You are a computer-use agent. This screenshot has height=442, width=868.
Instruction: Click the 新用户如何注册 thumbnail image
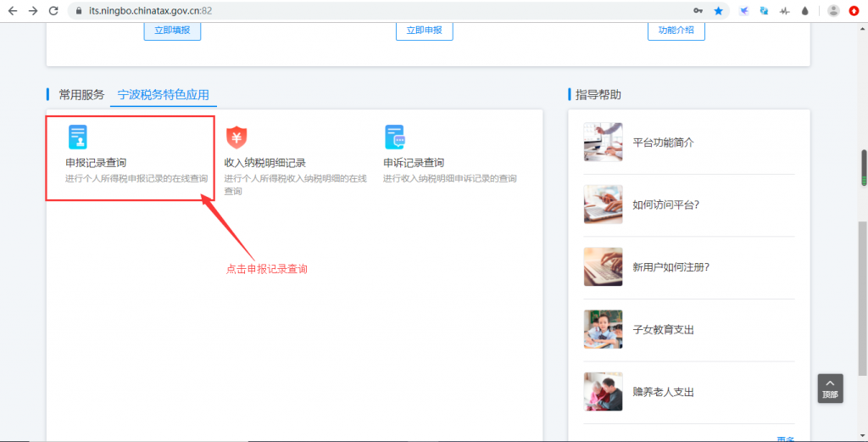pyautogui.click(x=603, y=267)
